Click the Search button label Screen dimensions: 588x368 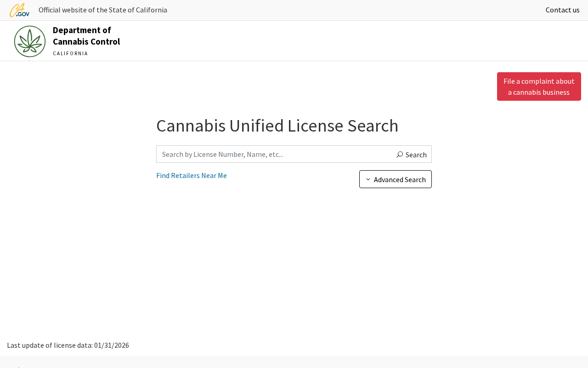(416, 155)
